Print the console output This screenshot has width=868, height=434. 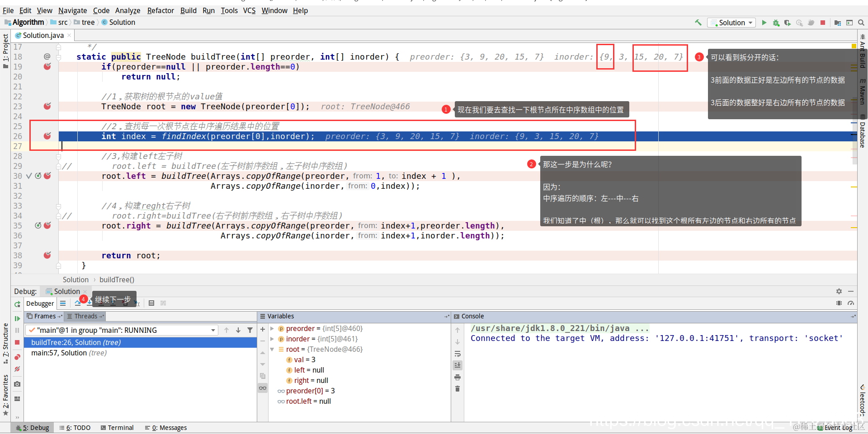tap(458, 377)
